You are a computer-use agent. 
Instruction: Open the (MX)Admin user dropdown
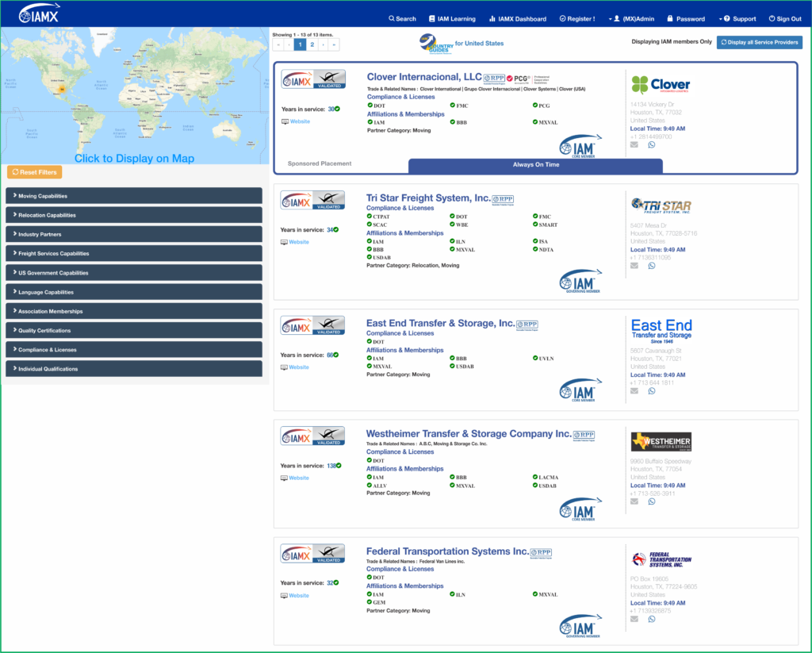pos(631,19)
